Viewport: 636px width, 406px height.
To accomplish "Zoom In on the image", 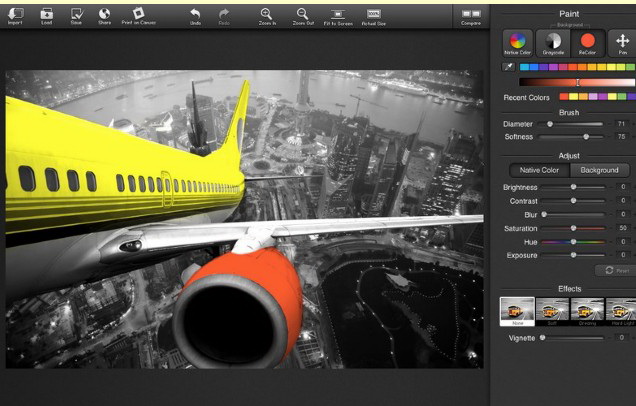I will [x=267, y=14].
